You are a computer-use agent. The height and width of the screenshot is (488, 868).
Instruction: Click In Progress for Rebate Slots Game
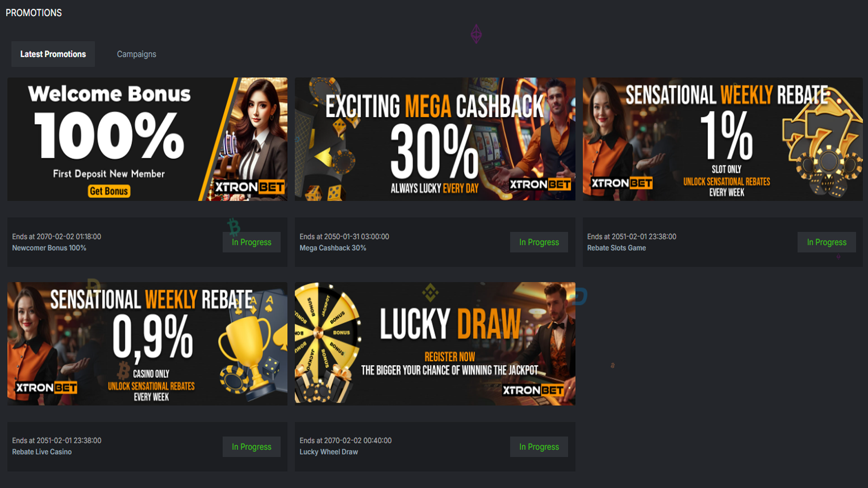coord(826,242)
